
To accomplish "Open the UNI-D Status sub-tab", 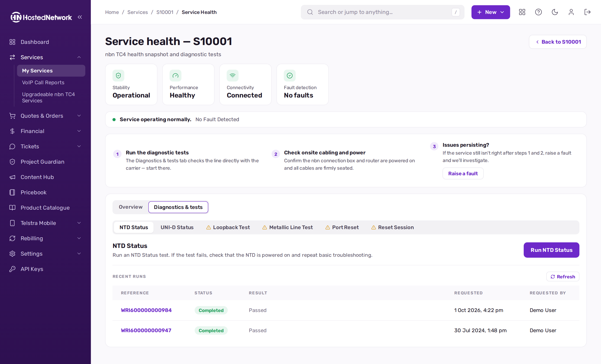I will click(177, 227).
